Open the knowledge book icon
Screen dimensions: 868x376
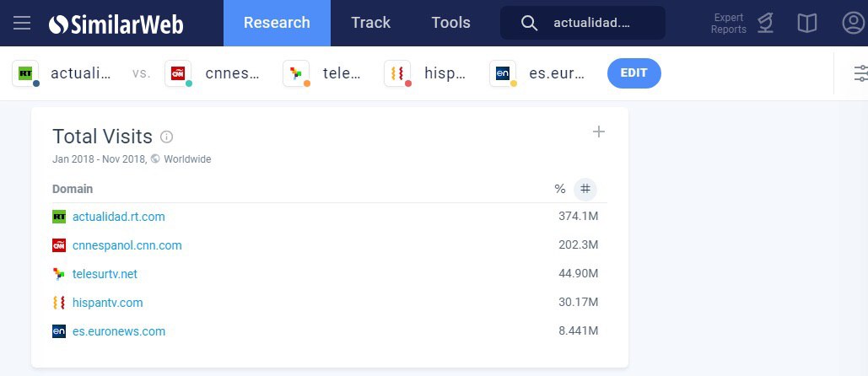tap(807, 24)
